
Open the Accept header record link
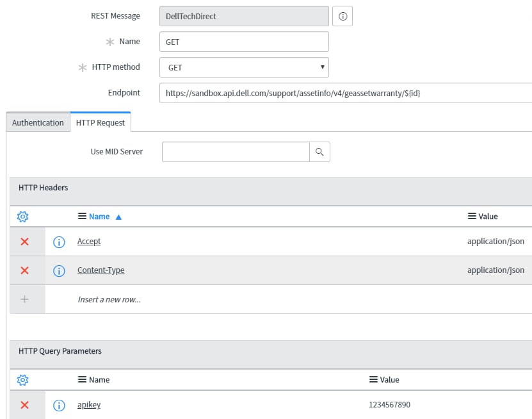click(x=89, y=242)
